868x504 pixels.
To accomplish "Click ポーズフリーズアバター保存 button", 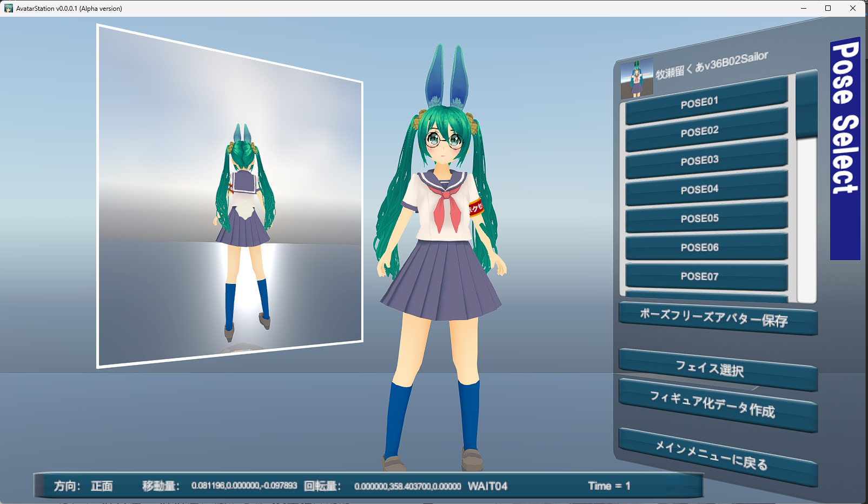I will [717, 318].
